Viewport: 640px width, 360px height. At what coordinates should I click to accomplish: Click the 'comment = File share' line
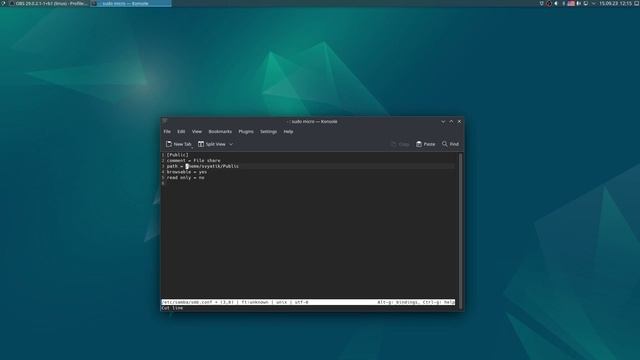(193, 160)
